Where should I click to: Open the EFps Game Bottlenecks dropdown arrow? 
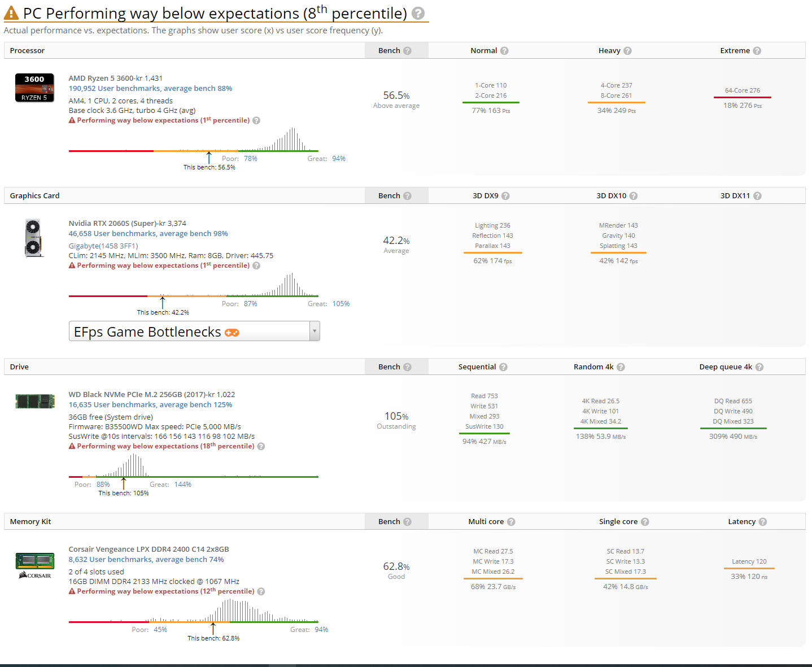pyautogui.click(x=315, y=332)
